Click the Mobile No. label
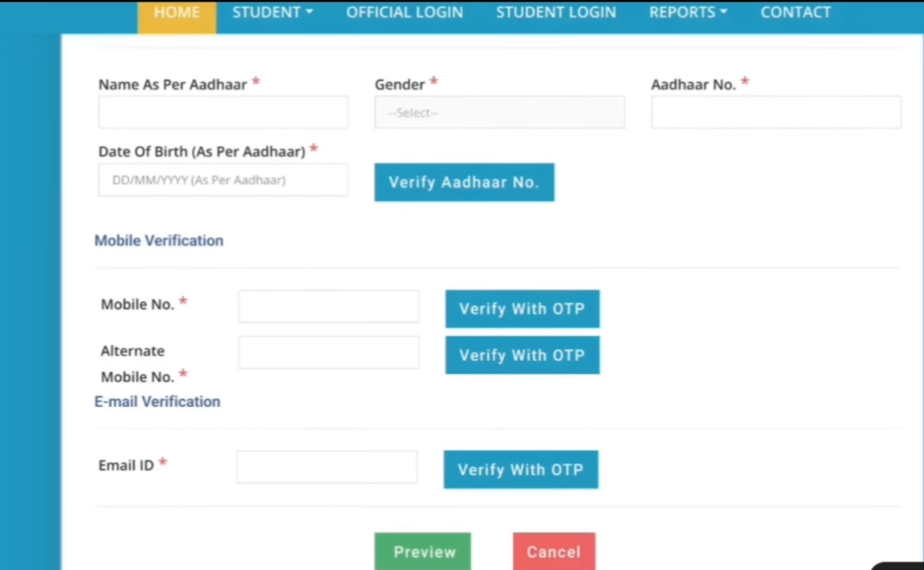The height and width of the screenshot is (570, 924). tap(137, 305)
